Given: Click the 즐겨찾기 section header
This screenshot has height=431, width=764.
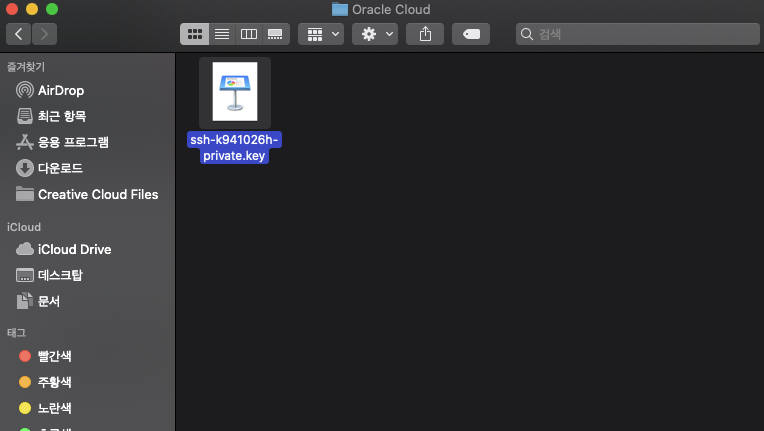Looking at the screenshot, I should (x=26, y=67).
